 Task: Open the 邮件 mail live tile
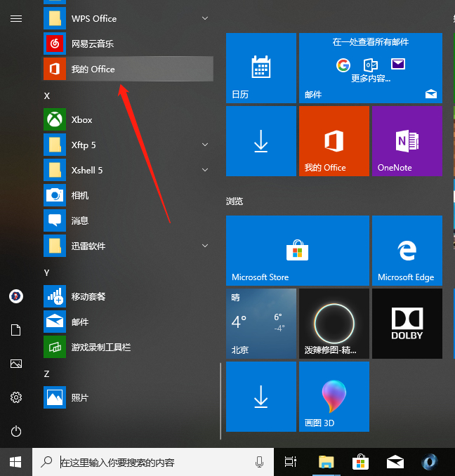(x=371, y=68)
